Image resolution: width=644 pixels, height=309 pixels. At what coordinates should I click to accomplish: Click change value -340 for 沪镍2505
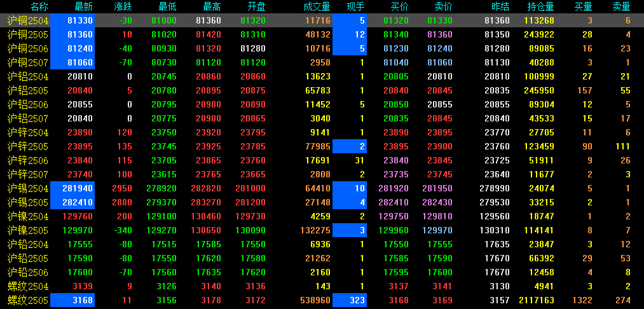pyautogui.click(x=122, y=230)
